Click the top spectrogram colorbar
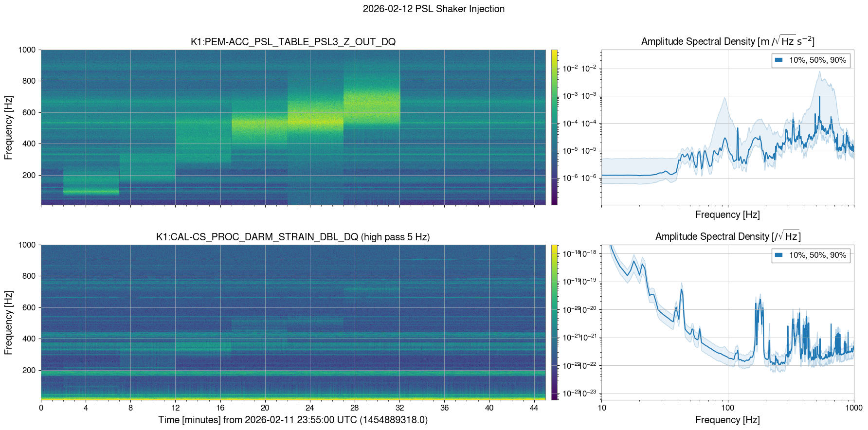Image resolution: width=868 pixels, height=430 pixels. [x=554, y=127]
